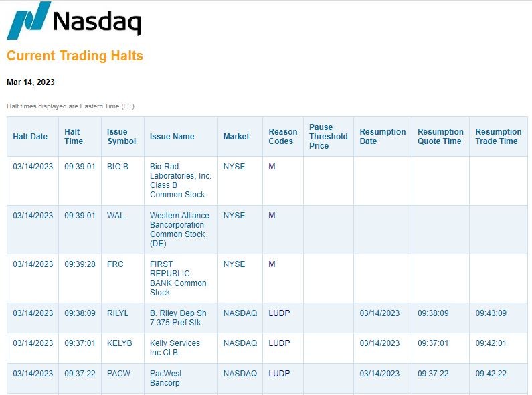
Task: Sort by Halt Time column header
Action: (x=74, y=137)
